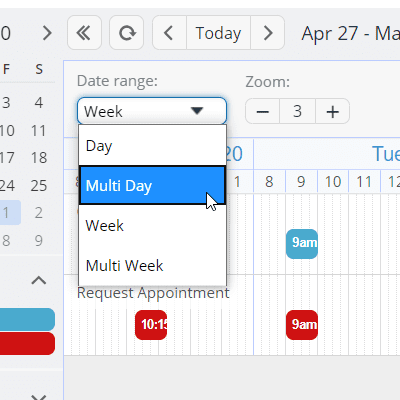This screenshot has height=400, width=400.
Task: Pick Week in the dropdown list
Action: click(153, 226)
